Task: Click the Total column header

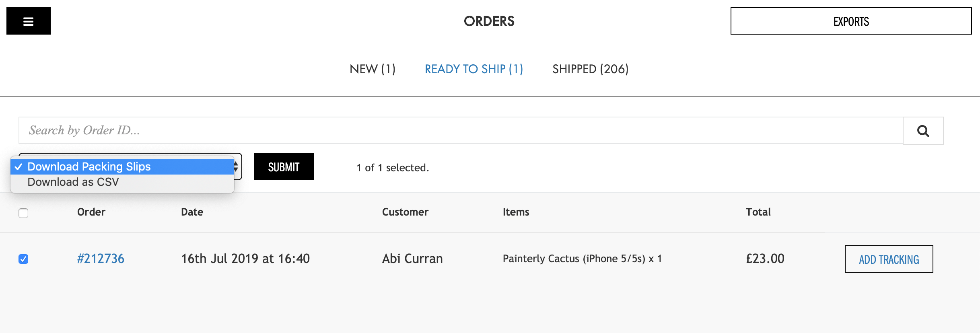Action: point(758,212)
